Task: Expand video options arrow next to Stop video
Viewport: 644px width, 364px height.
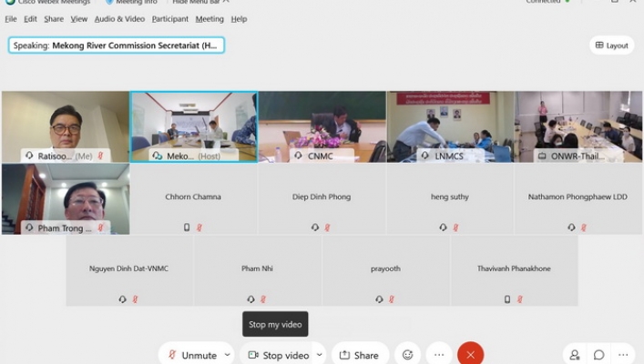Action: [319, 355]
